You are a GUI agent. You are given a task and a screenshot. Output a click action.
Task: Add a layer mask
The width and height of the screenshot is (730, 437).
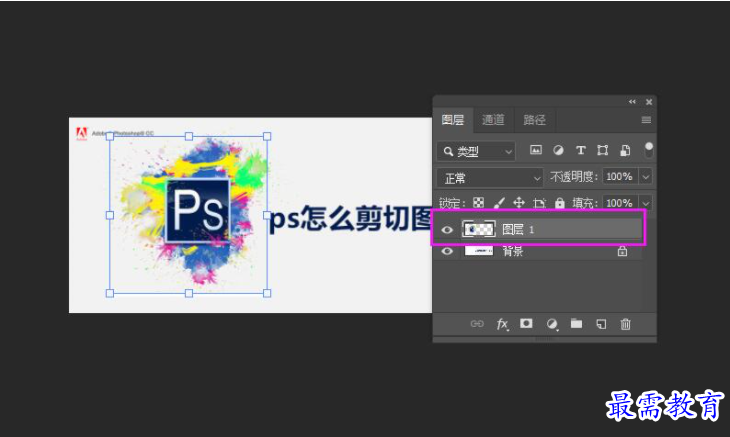526,323
